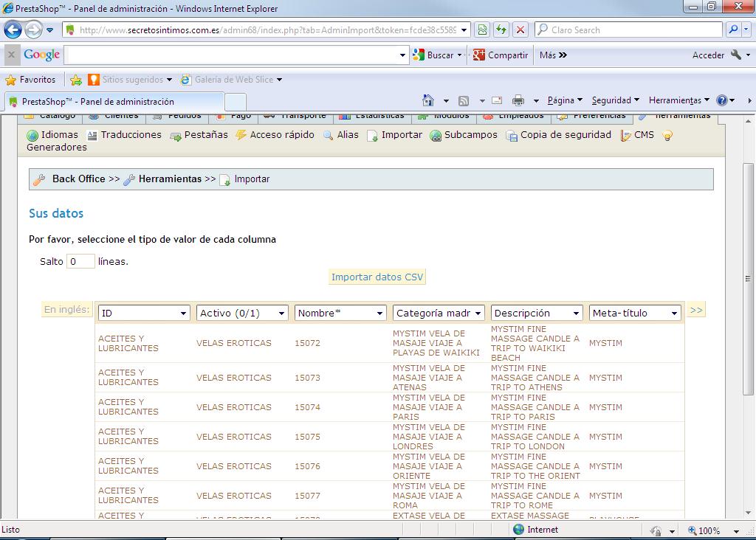Screen dimensions: 756x540
Task: Open the Categoría madre column dropdown
Action: (439, 313)
